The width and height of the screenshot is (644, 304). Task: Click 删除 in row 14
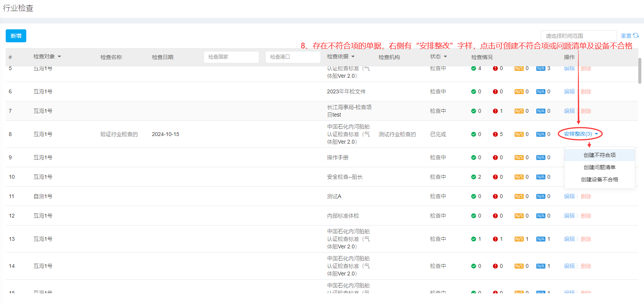[x=586, y=266]
